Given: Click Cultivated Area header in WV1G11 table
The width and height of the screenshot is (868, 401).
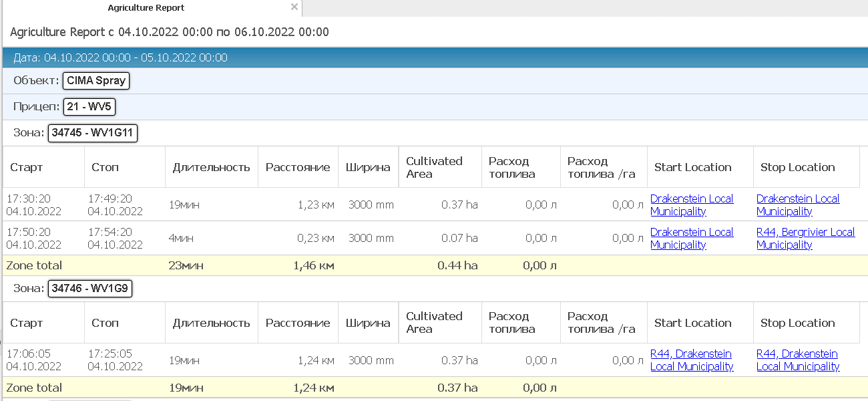Looking at the screenshot, I should coord(434,167).
